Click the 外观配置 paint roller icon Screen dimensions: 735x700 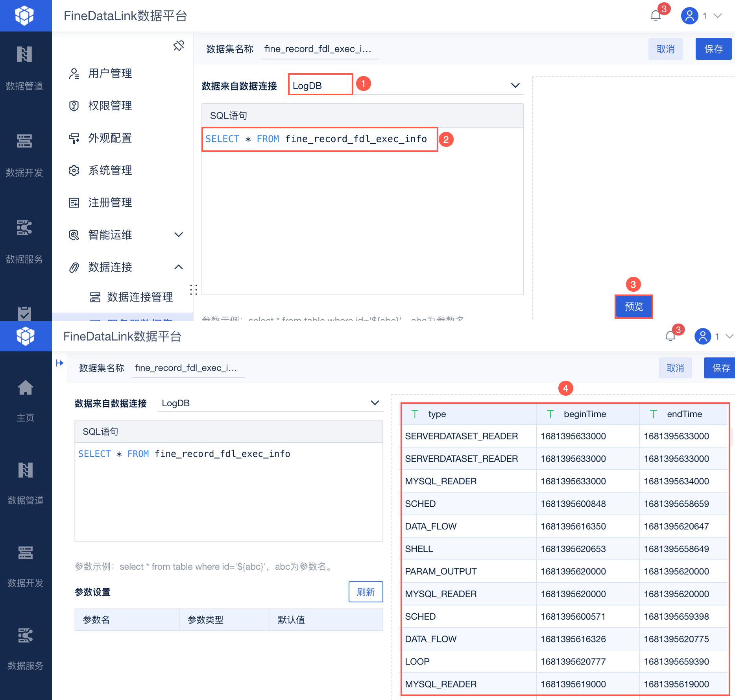click(x=74, y=138)
